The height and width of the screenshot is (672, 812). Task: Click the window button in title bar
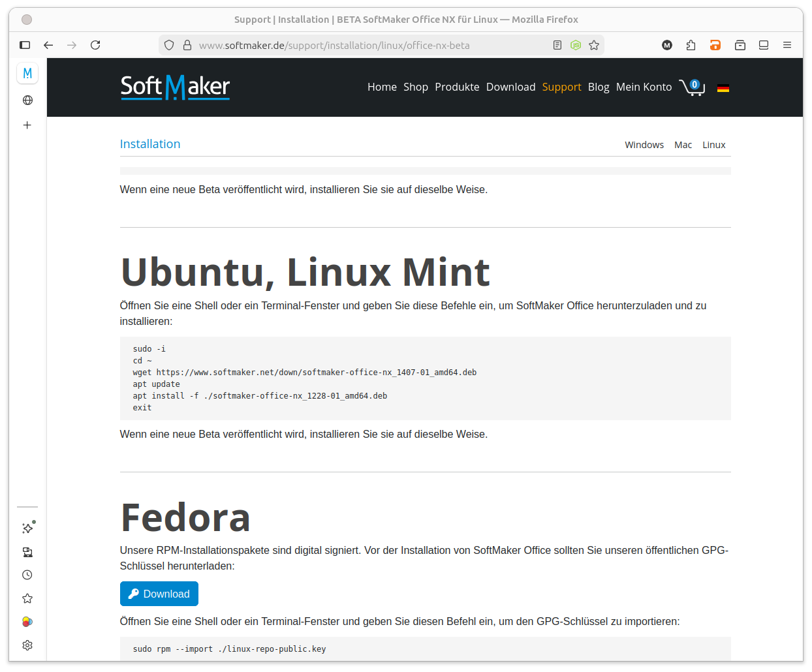pyautogui.click(x=27, y=20)
